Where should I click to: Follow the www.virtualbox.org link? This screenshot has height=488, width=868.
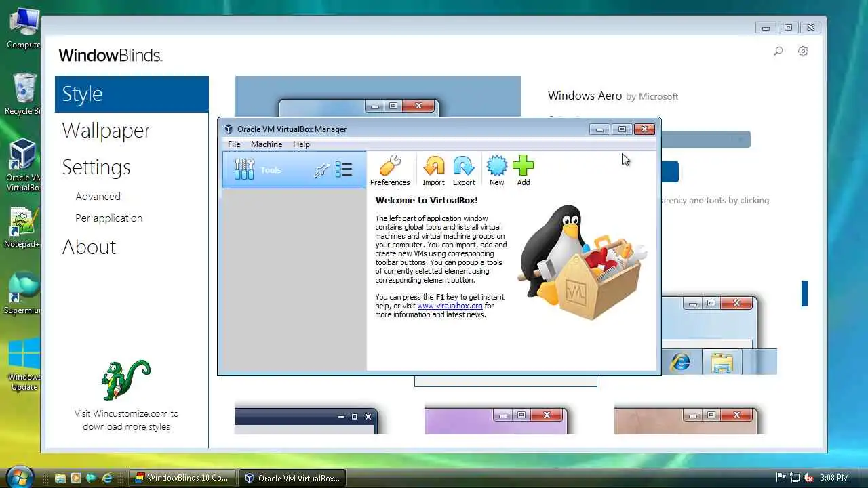(x=450, y=306)
